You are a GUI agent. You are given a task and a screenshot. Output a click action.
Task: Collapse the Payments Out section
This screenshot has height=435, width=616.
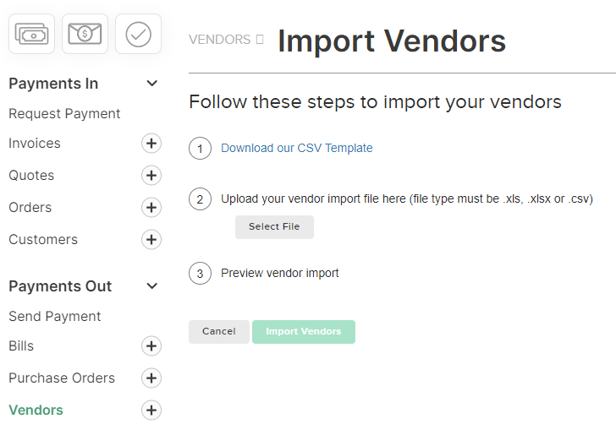coord(152,286)
